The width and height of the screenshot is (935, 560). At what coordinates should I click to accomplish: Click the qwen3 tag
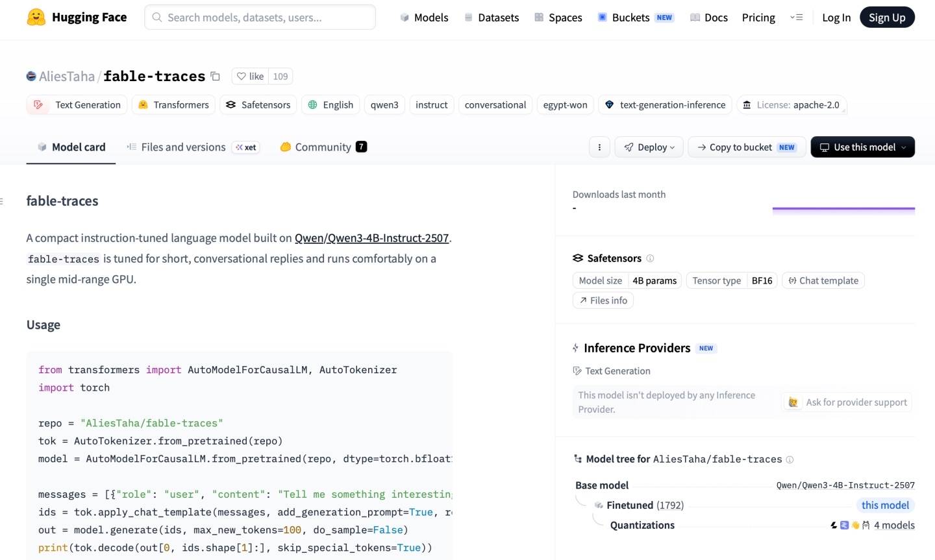[384, 105]
